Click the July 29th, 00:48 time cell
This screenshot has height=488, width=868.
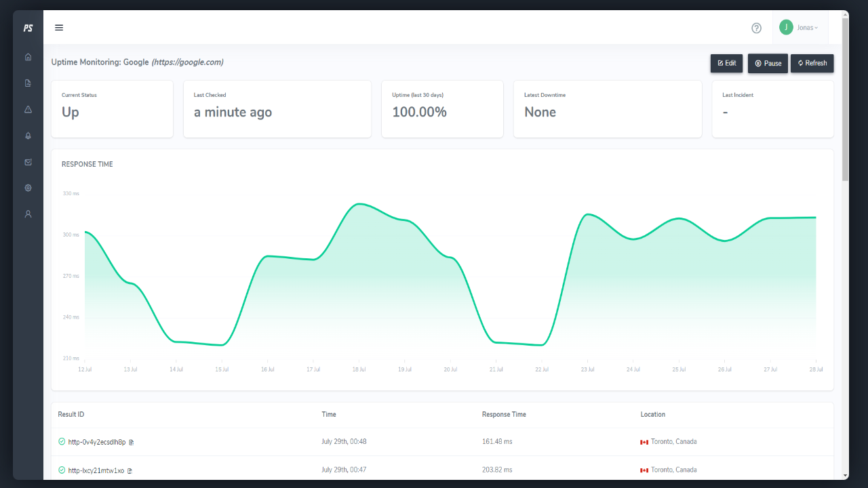coord(344,442)
